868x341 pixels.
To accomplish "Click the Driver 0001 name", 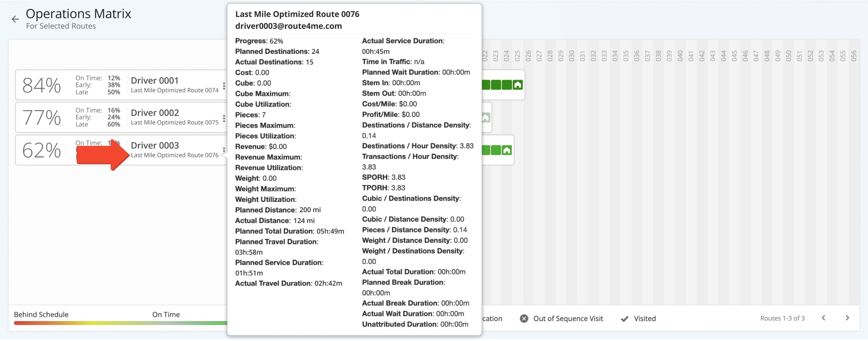I will [x=155, y=81].
